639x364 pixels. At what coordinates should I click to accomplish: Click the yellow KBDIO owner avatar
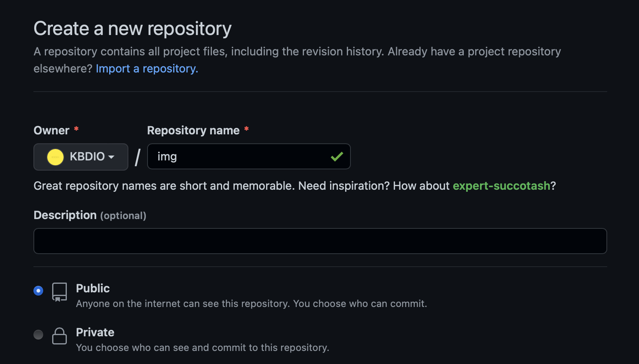point(55,157)
